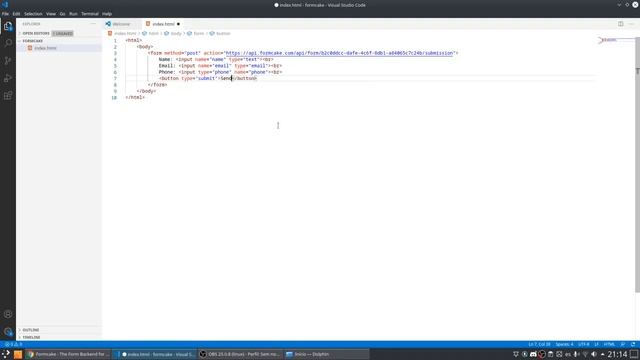This screenshot has width=640, height=360.
Task: Open the Run menu
Action: tap(73, 14)
